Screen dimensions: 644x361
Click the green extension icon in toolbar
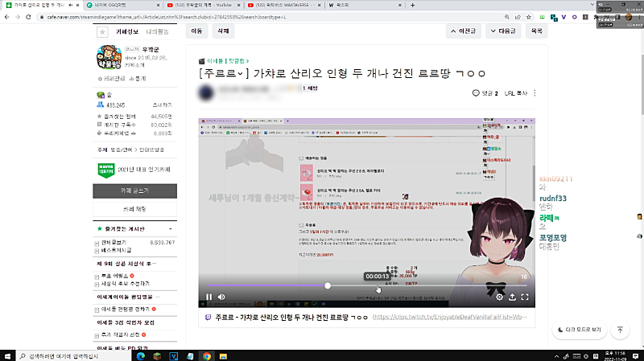pyautogui.click(x=542, y=17)
